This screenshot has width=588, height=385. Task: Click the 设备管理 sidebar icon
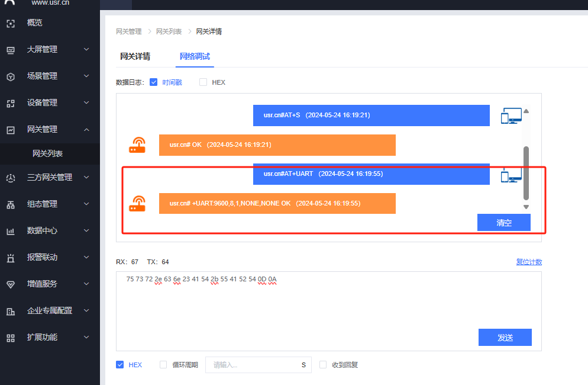(x=10, y=104)
